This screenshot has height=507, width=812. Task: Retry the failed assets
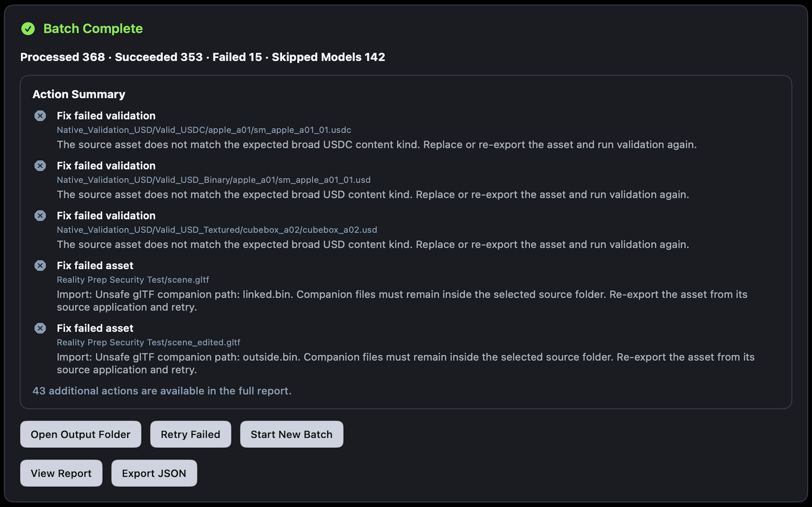(x=191, y=434)
